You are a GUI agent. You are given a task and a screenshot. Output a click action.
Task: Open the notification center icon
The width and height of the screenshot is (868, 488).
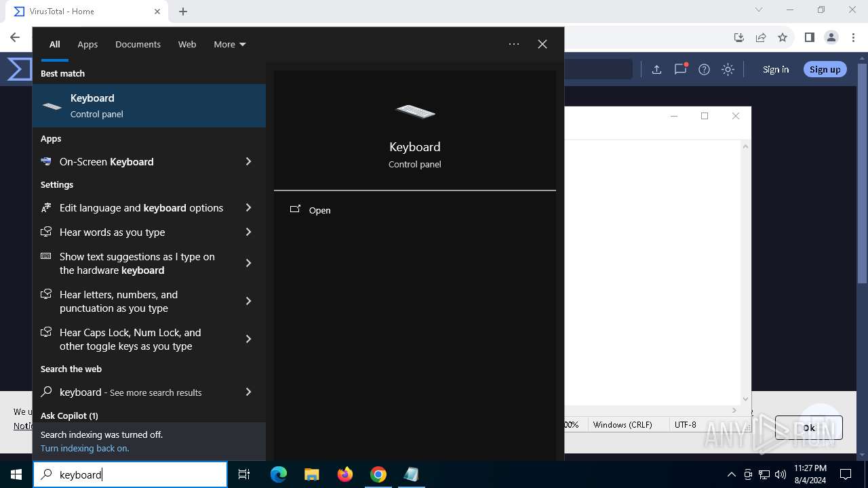846,474
